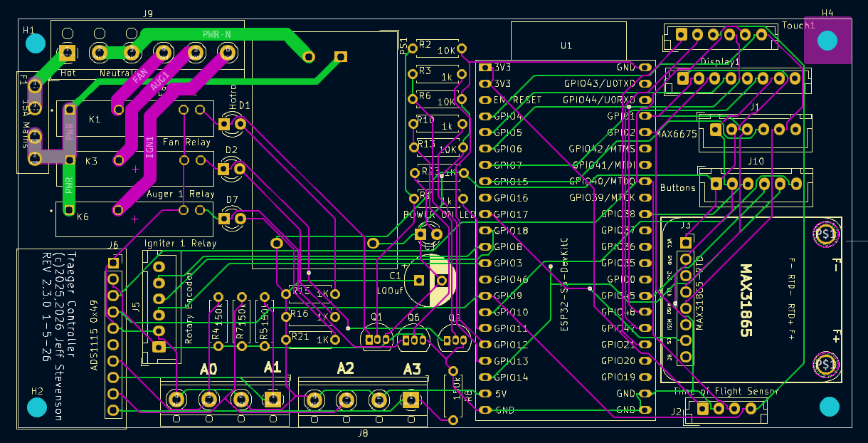Select the R2 10K resistor
Image resolution: width=868 pixels, height=443 pixels.
click(x=436, y=49)
